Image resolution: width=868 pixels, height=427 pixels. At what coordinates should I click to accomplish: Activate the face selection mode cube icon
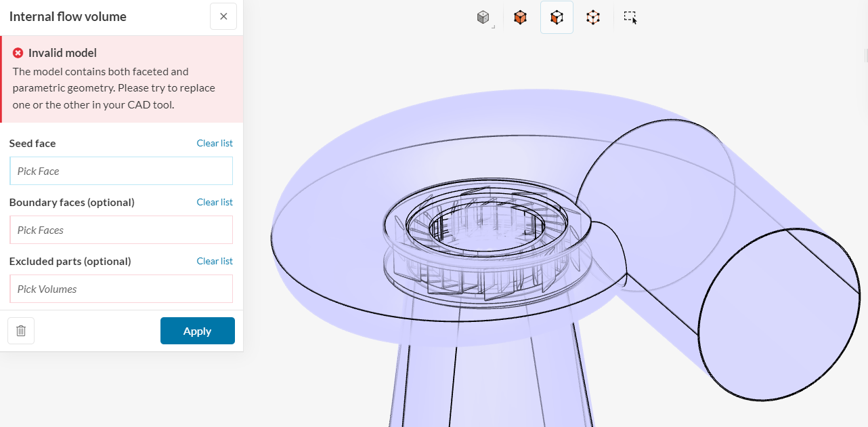[556, 17]
